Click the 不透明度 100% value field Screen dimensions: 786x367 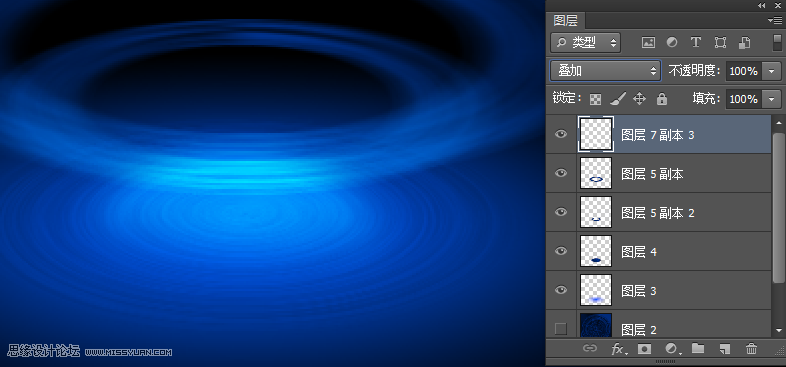point(744,71)
